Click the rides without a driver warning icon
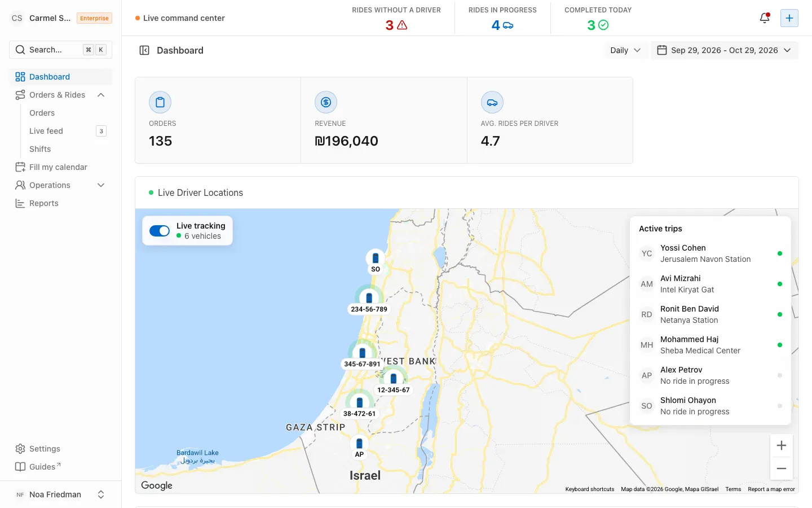 [402, 25]
